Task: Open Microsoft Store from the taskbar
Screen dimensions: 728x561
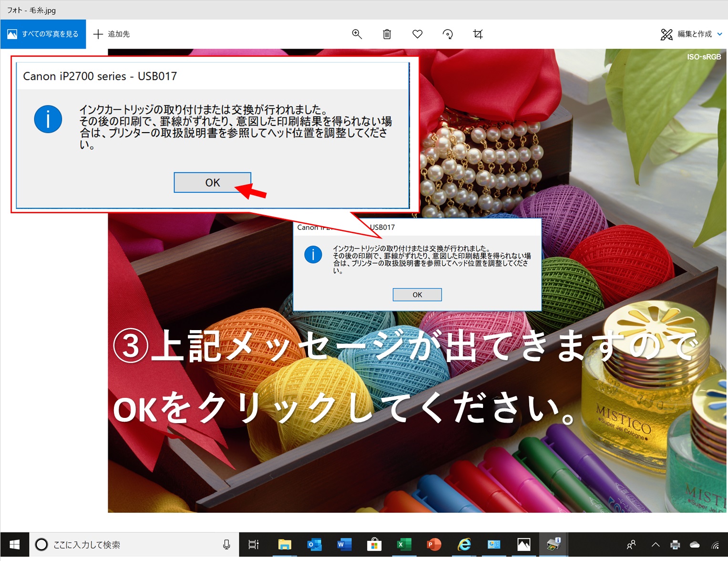Action: pyautogui.click(x=374, y=544)
